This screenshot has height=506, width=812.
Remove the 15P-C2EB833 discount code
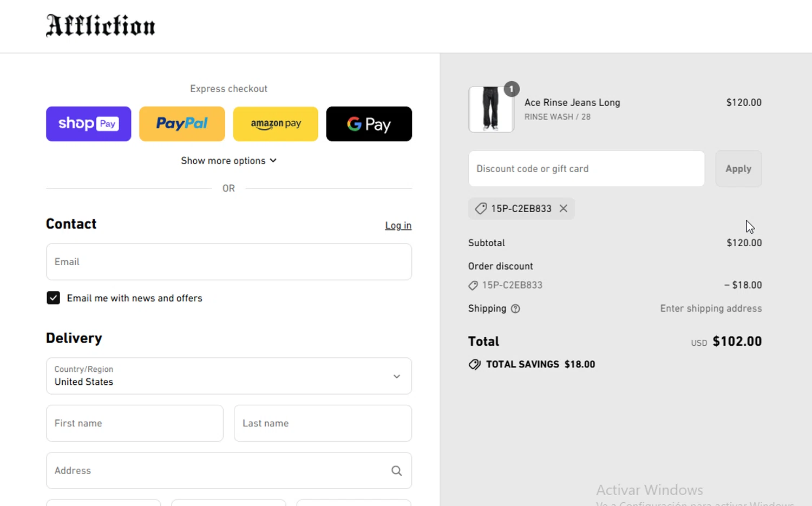point(564,208)
